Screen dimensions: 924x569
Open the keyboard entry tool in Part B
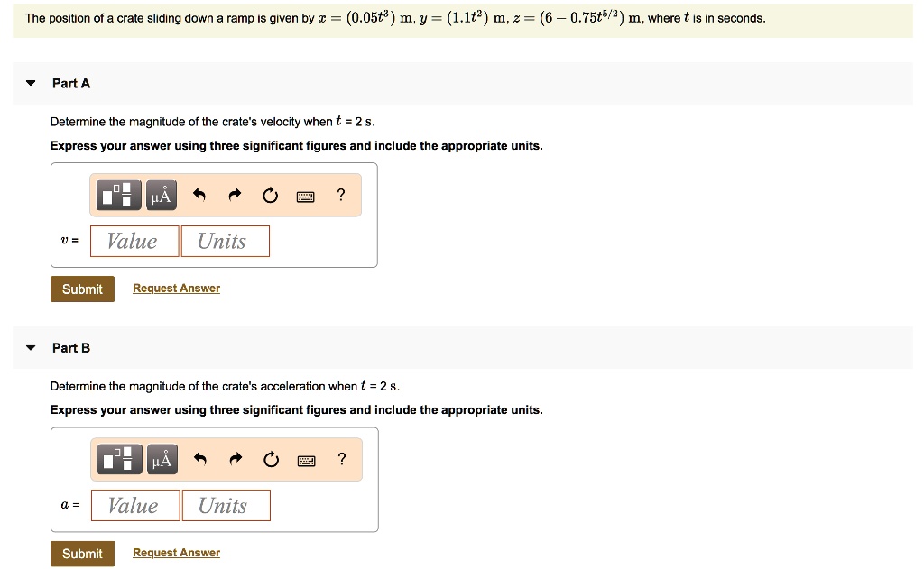(306, 460)
